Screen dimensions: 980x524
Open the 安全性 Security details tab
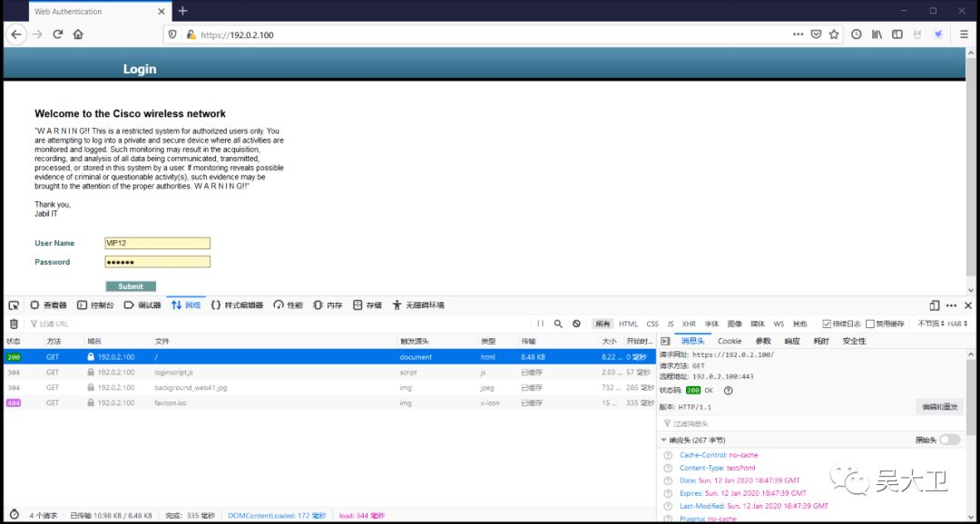tap(854, 341)
